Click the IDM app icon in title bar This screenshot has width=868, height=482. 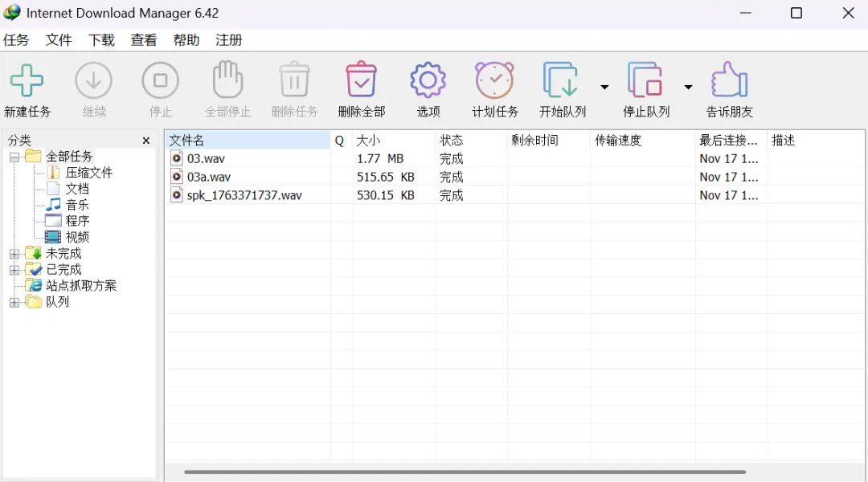[11, 12]
